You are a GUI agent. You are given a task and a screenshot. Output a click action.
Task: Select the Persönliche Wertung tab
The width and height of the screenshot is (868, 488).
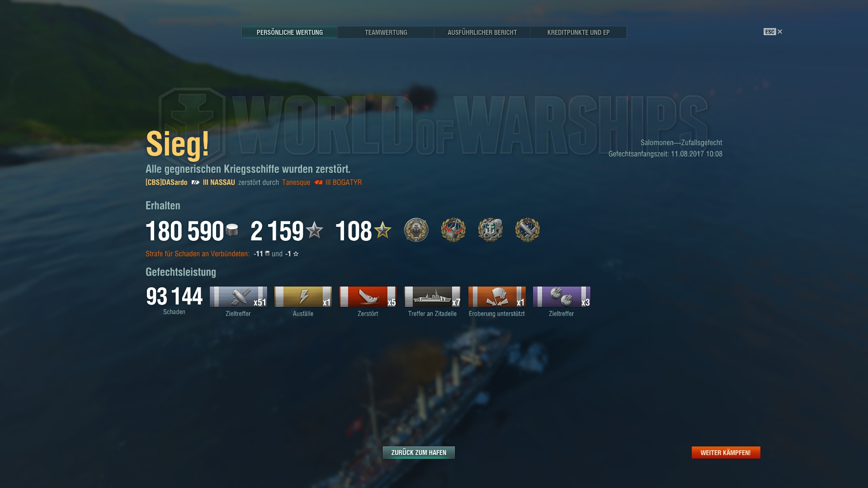[289, 33]
